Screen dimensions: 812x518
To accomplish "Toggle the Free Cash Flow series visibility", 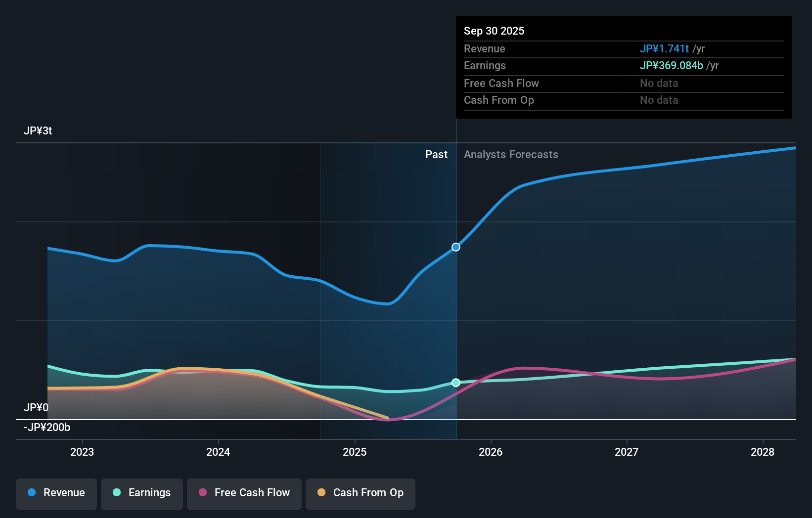I will pyautogui.click(x=244, y=493).
